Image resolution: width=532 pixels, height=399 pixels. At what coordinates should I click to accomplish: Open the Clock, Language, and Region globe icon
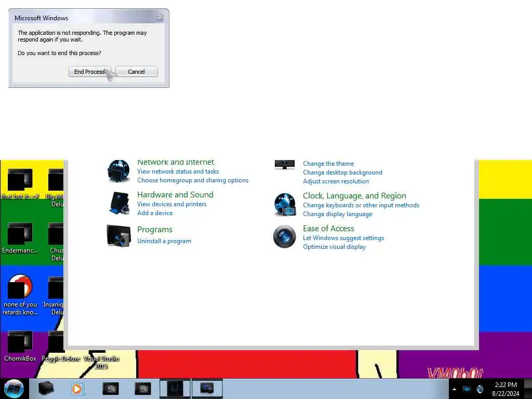click(x=285, y=204)
